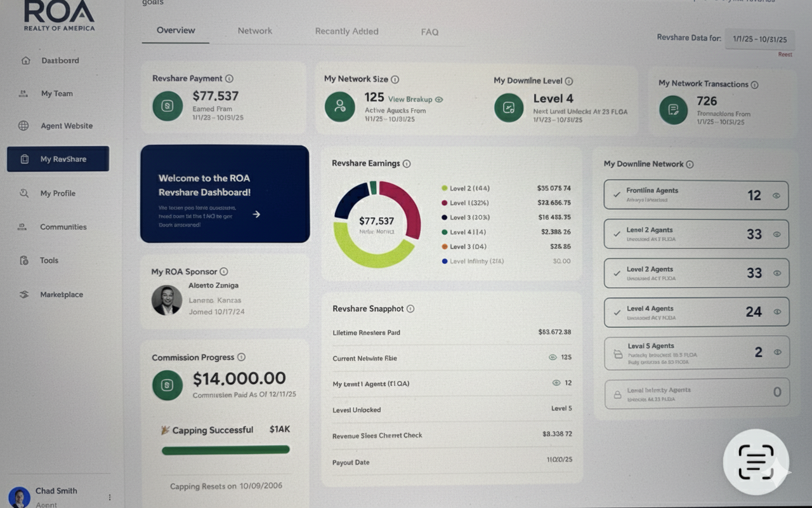Show Level 4 Agents via its eye icon
Viewport: 812px width, 508px height.
click(x=776, y=312)
